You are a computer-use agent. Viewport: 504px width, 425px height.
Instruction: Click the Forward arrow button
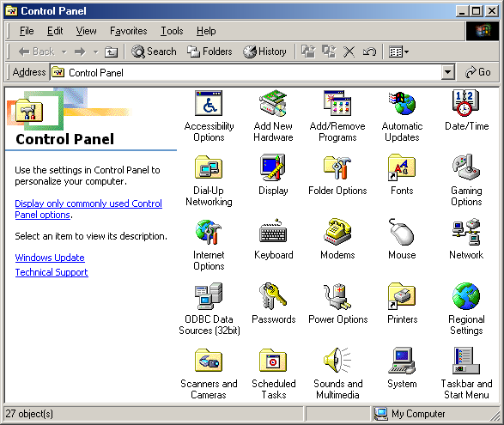pyautogui.click(x=81, y=52)
